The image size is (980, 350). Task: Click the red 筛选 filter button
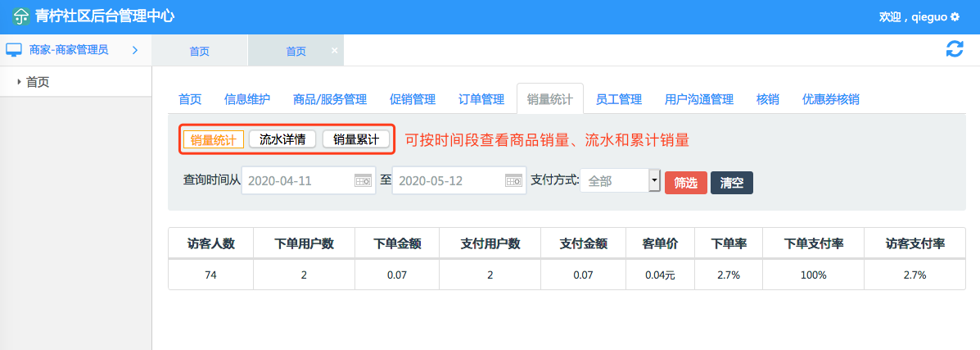[x=685, y=183]
